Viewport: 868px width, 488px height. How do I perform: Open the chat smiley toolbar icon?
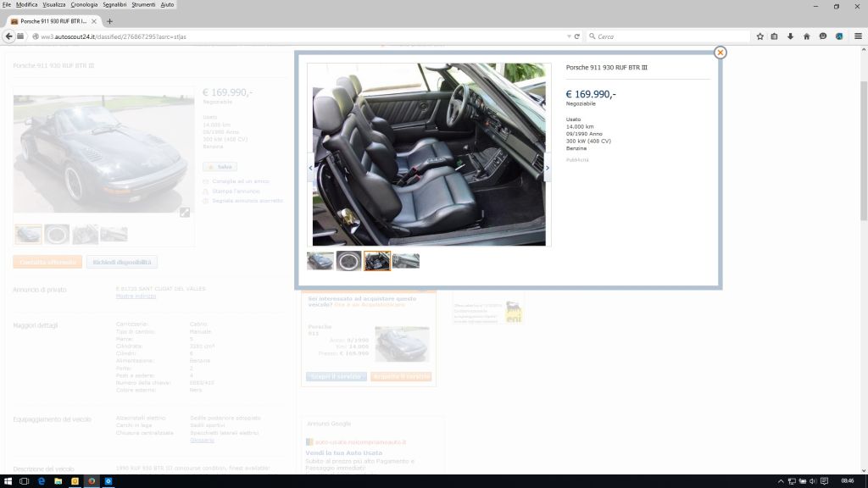pos(822,36)
